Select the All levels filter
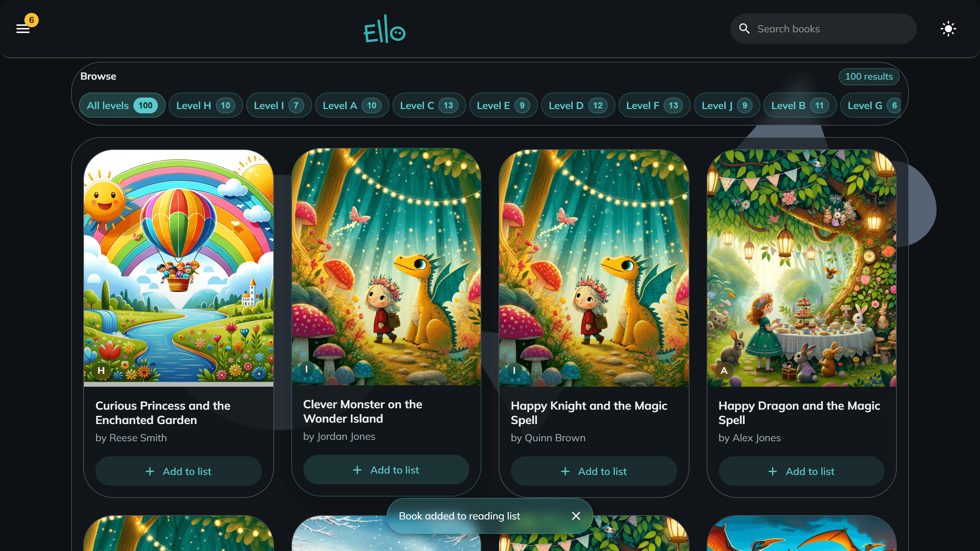 coord(122,105)
